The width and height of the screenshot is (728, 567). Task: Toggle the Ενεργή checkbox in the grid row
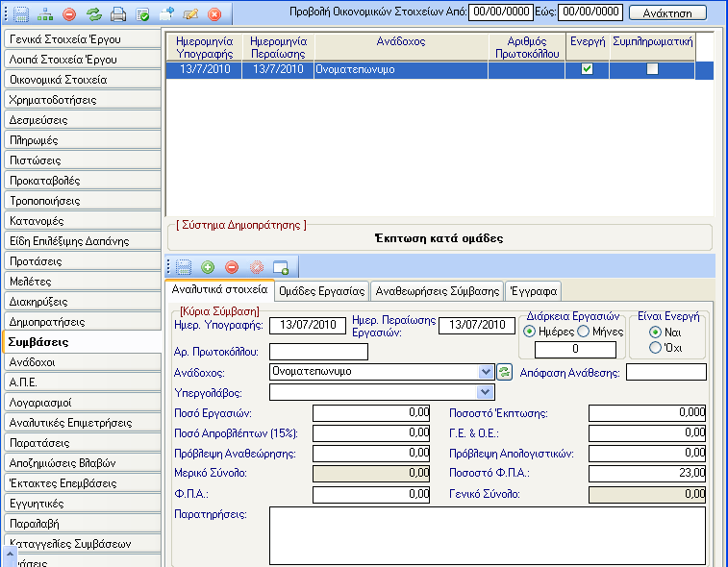587,69
